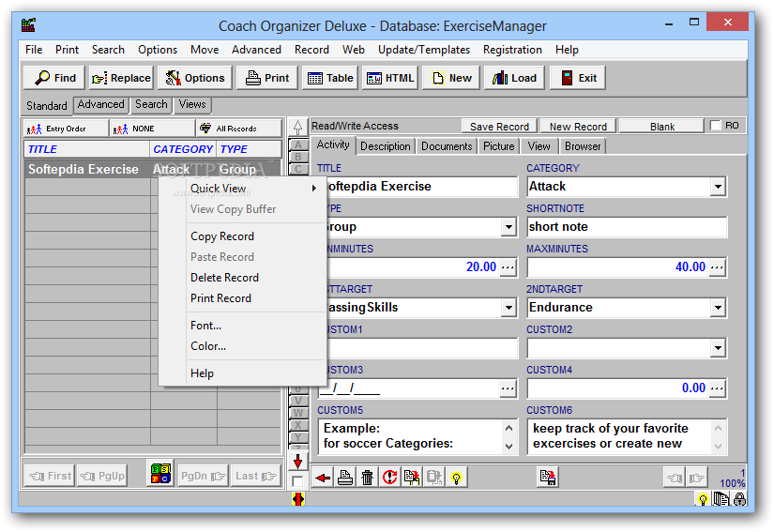
Task: Choose Delete Record from the context menu
Action: click(242, 278)
